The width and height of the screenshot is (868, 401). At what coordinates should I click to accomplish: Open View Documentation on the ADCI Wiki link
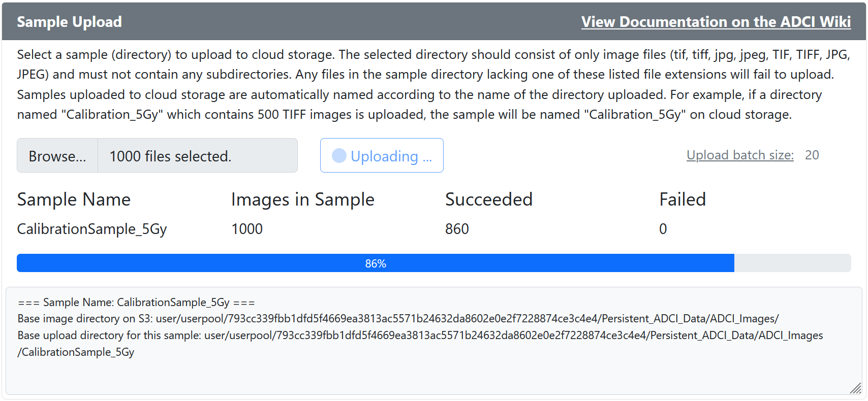coord(716,22)
